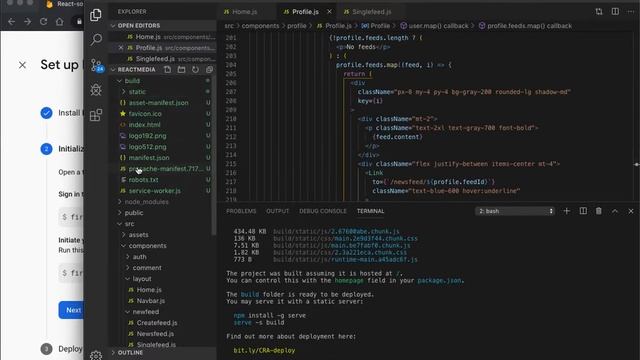Open the Explorer view in activity bar

pos(96,15)
